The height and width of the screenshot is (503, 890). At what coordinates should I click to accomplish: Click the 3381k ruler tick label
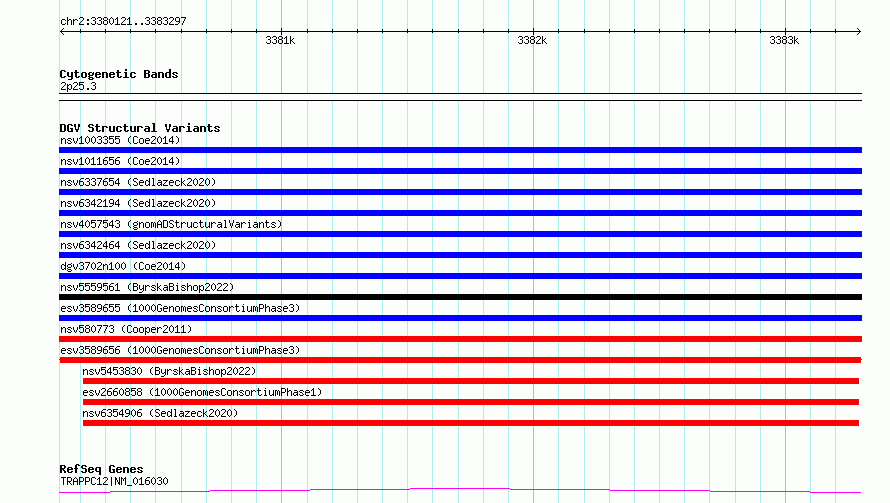pyautogui.click(x=280, y=40)
